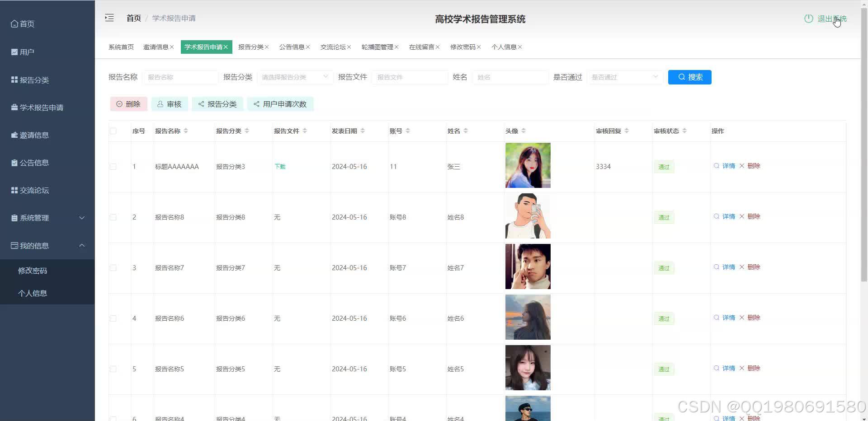Screen dimensions: 868x421
Task: Tick the checkbox for 报告名称8
Action: 113,217
